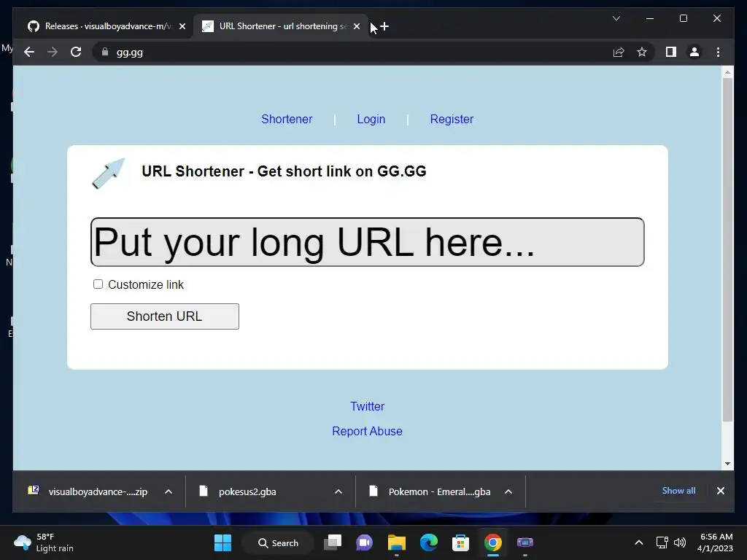Close the Releases visualboyadvance tab

[x=182, y=27]
